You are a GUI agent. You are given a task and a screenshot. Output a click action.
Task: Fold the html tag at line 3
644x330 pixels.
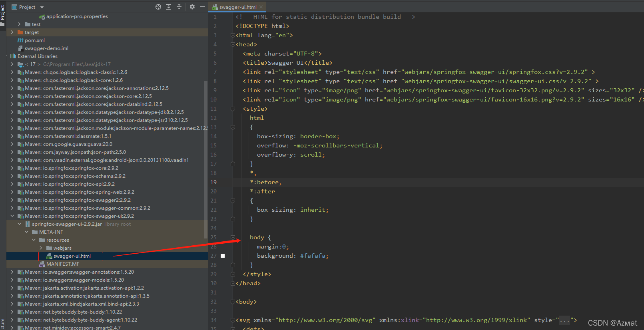pyautogui.click(x=233, y=35)
